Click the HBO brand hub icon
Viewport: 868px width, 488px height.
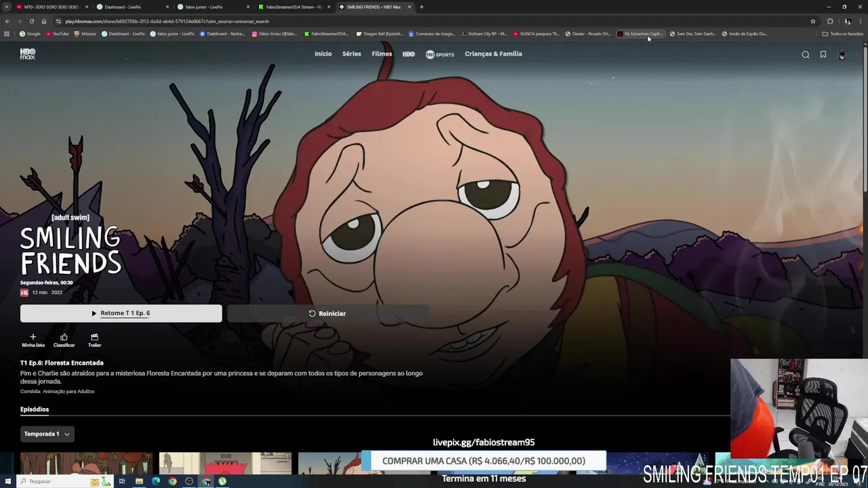tap(408, 54)
